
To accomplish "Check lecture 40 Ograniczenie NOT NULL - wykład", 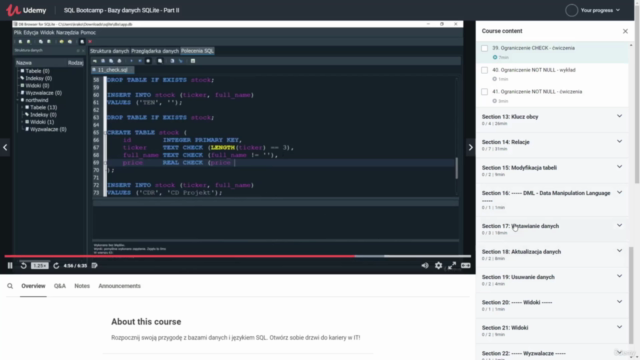I will point(484,70).
